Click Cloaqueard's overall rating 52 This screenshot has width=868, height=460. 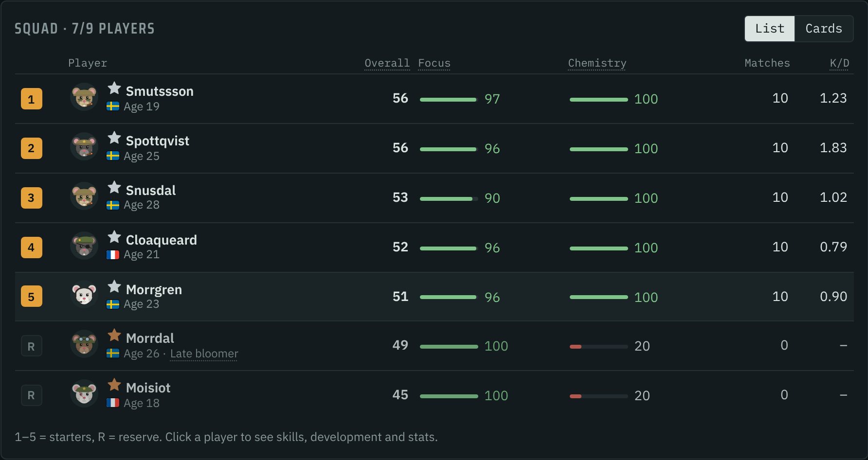(x=400, y=247)
